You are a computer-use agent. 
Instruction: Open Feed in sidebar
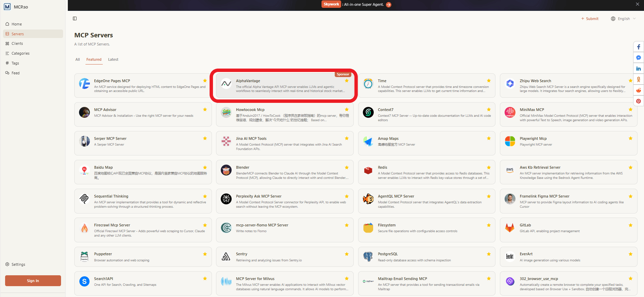tap(33, 73)
